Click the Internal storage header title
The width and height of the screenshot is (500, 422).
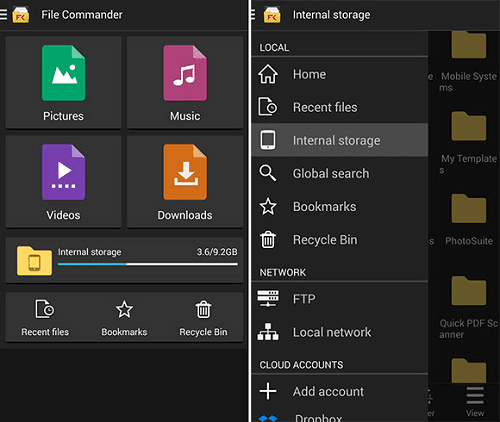point(331,15)
